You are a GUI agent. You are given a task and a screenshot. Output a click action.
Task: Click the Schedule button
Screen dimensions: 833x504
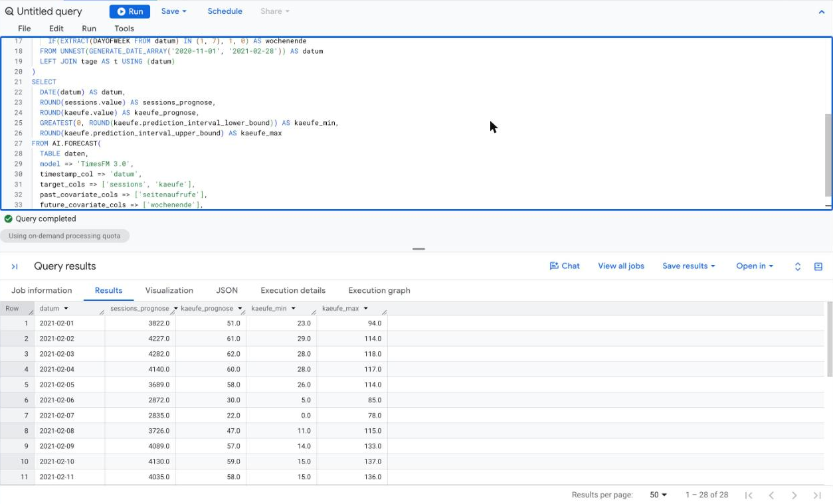point(225,11)
